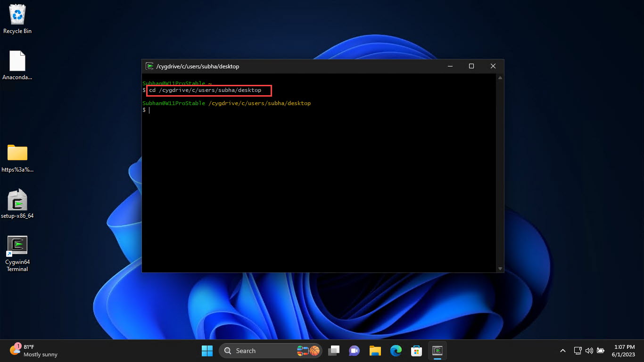Open File Explorer from the taskbar
The image size is (644, 362).
tap(375, 351)
